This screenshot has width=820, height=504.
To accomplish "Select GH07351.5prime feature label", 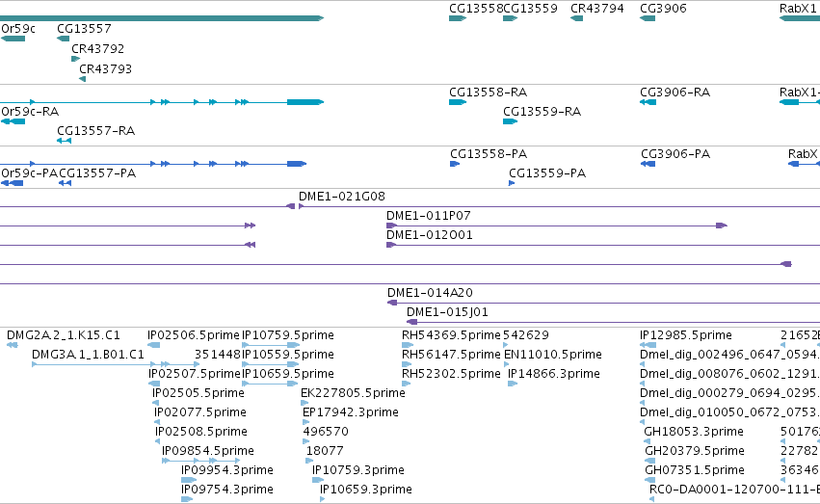I will click(x=695, y=470).
